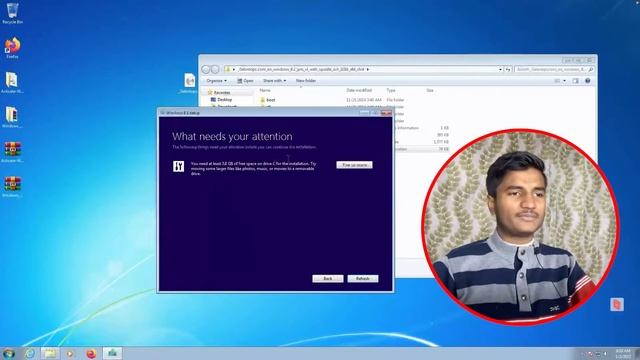Sort by the Date modified column header

click(x=359, y=90)
